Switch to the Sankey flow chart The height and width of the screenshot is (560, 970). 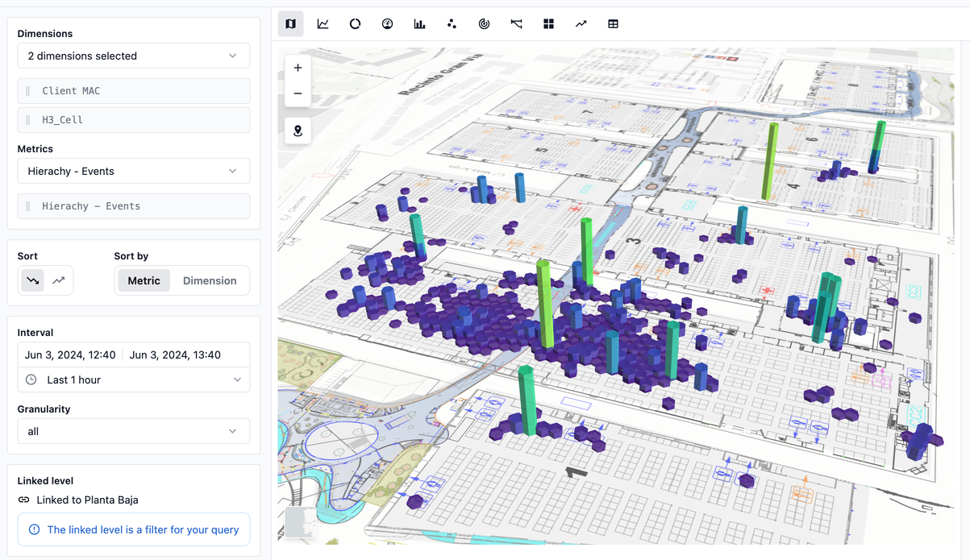tap(516, 24)
